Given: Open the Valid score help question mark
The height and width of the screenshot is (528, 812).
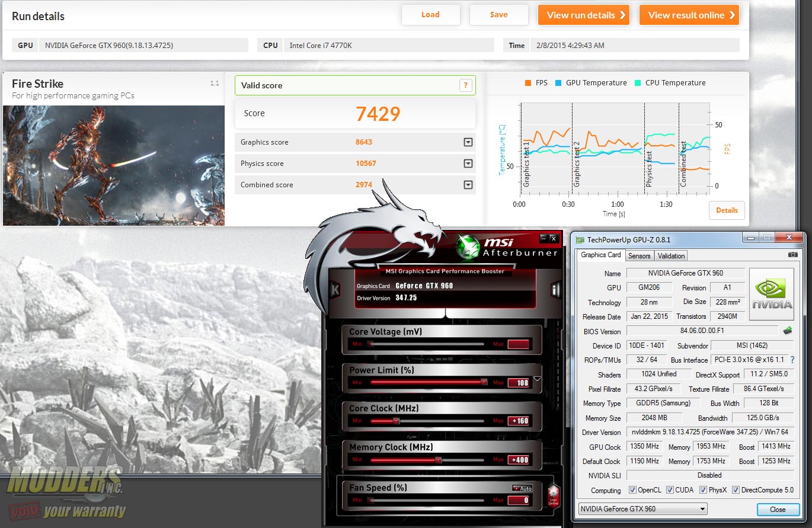Looking at the screenshot, I should click(x=466, y=85).
